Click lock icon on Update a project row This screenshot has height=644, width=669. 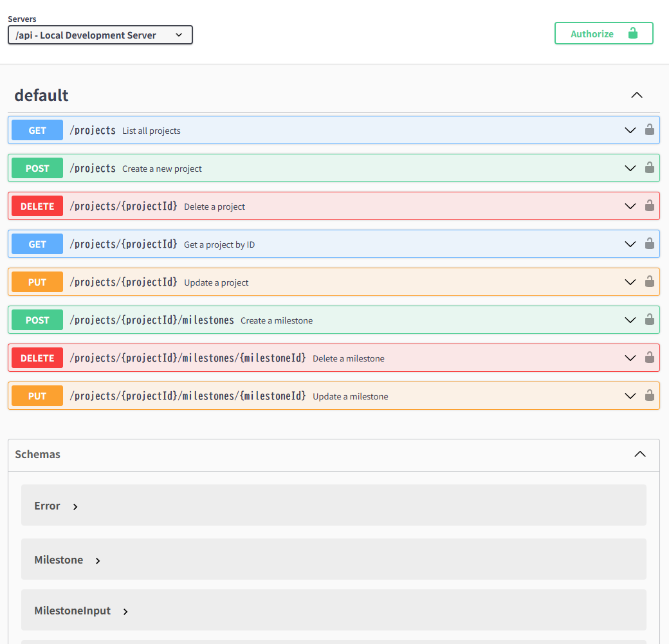650,282
